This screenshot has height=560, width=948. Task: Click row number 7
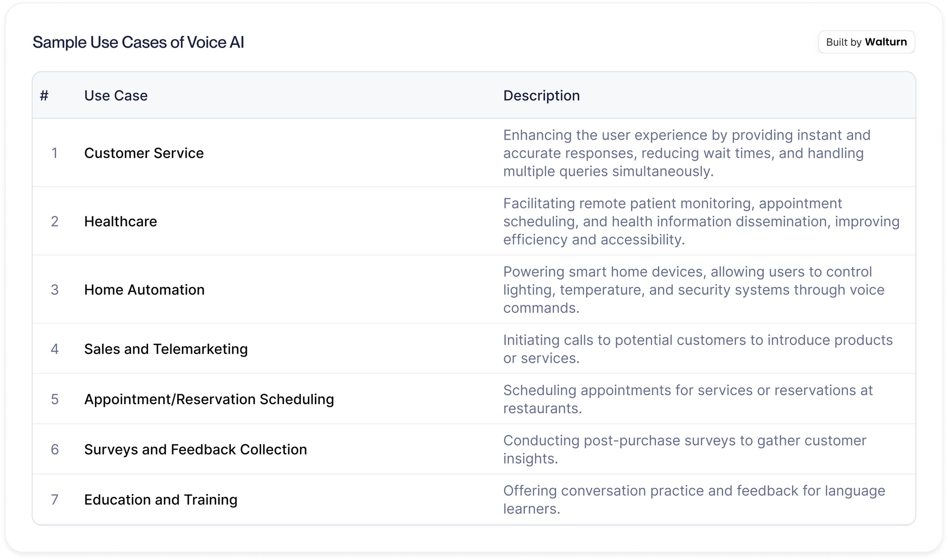coord(55,500)
